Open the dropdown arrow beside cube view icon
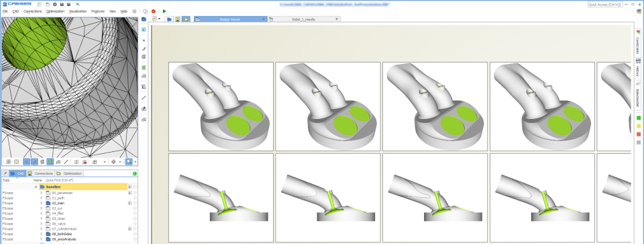Screen dimensions: 644x244 coord(119,162)
